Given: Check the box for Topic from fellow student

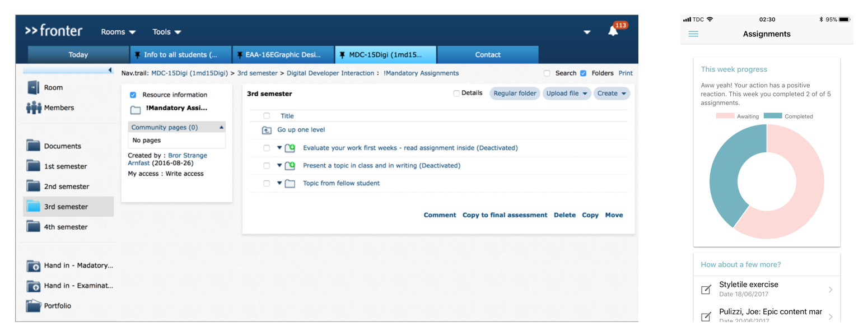Looking at the screenshot, I should (267, 184).
